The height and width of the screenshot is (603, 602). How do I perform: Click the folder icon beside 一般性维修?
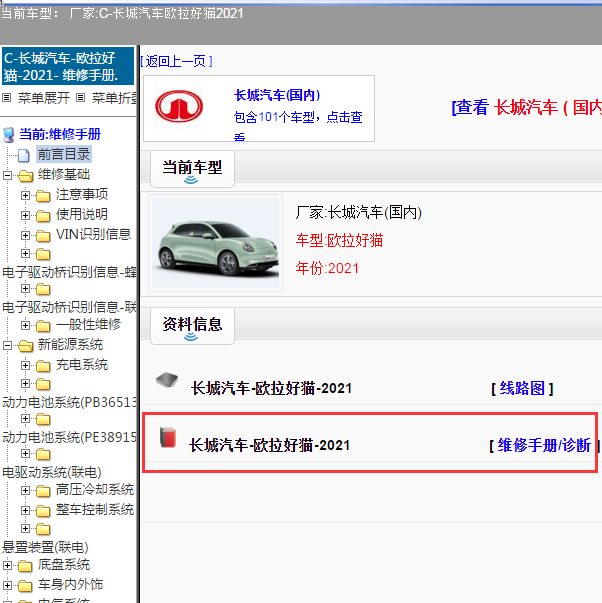[x=43, y=326]
